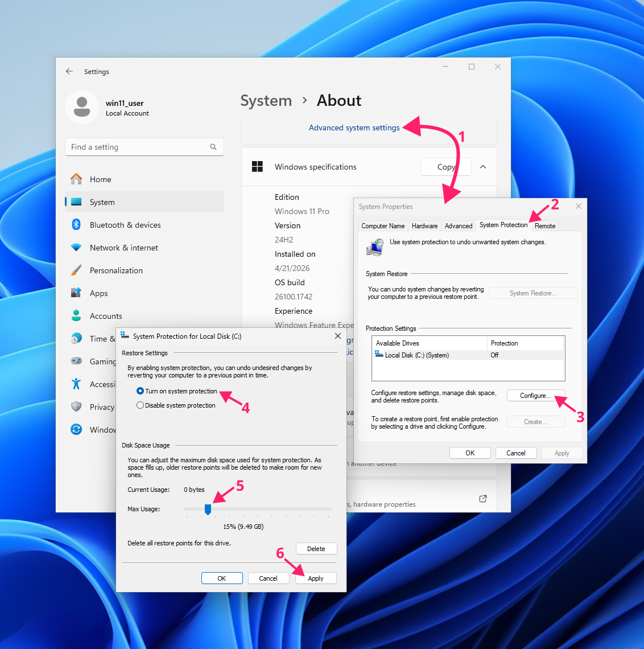
Task: Click Advanced system settings link
Action: pyautogui.click(x=354, y=128)
